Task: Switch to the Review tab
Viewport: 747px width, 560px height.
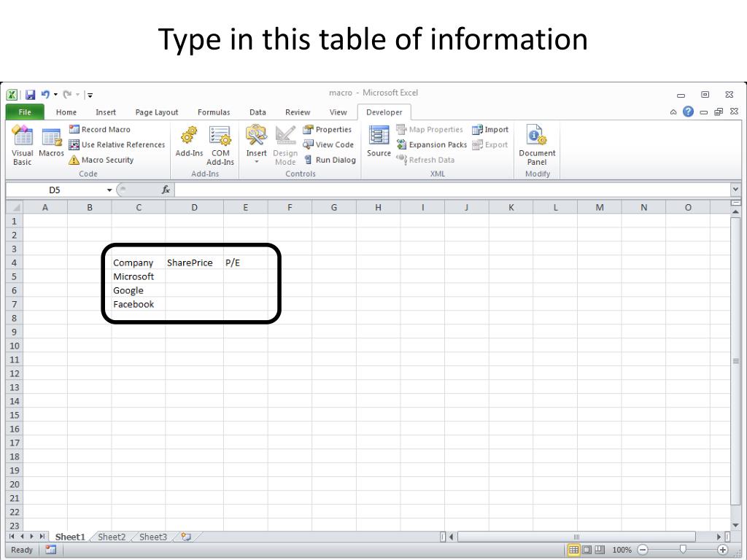Action: click(298, 112)
